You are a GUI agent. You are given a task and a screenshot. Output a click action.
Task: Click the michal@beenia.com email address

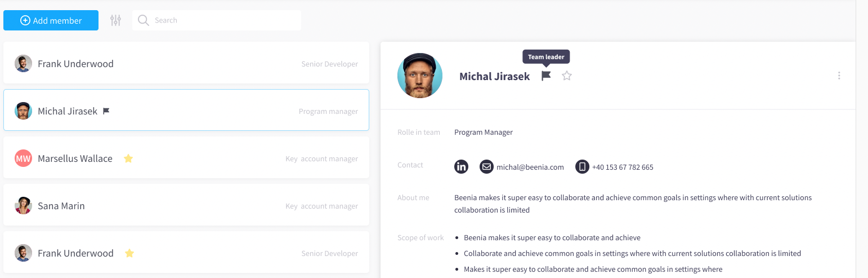[x=530, y=167]
